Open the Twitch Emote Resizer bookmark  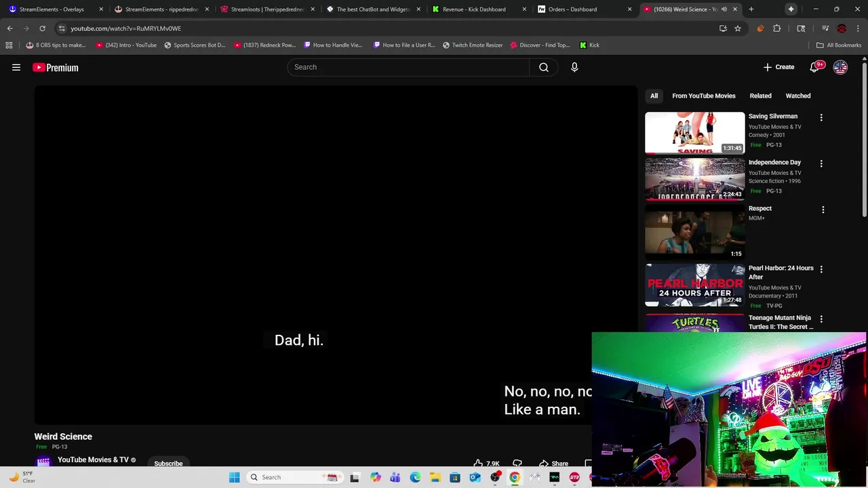click(473, 45)
